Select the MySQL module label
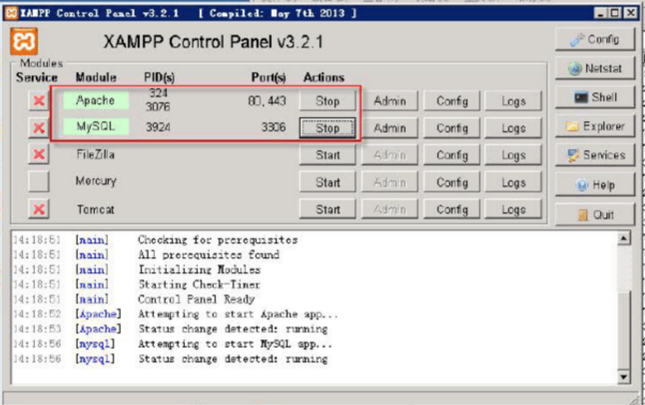The width and height of the screenshot is (645, 405). (x=95, y=127)
